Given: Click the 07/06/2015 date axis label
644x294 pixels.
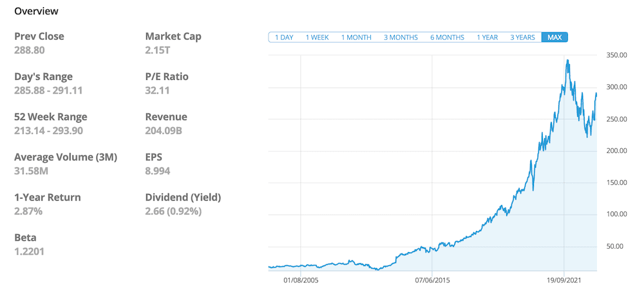Looking at the screenshot, I should [432, 280].
